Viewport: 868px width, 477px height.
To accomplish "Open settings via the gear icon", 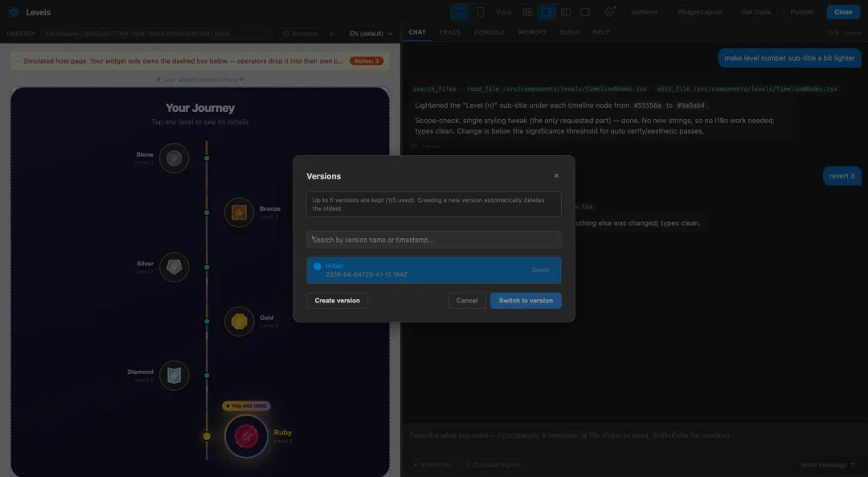I will [x=609, y=11].
